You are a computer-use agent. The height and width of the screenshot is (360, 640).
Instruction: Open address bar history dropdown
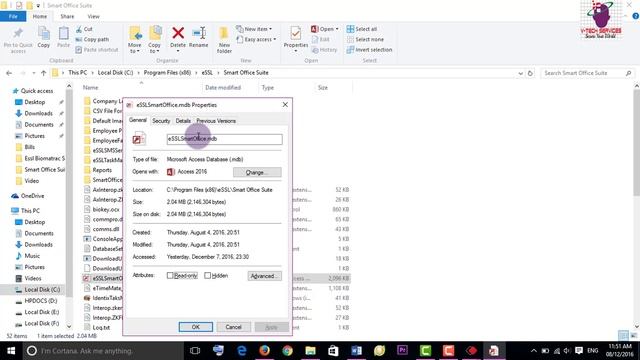[520, 73]
